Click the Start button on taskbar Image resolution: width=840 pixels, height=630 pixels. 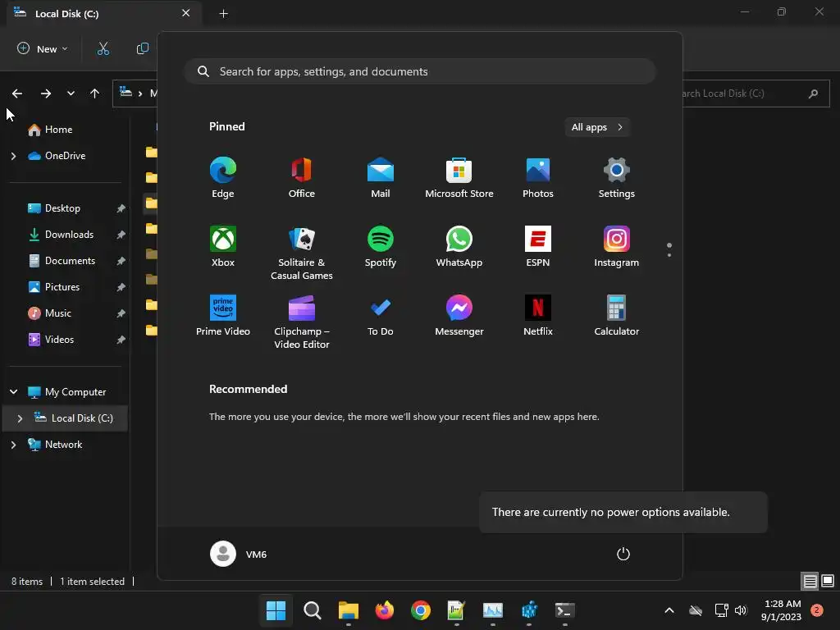276,610
